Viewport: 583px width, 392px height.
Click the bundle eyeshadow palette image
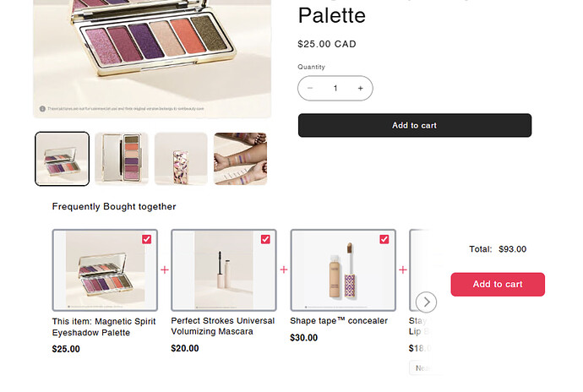coord(105,270)
